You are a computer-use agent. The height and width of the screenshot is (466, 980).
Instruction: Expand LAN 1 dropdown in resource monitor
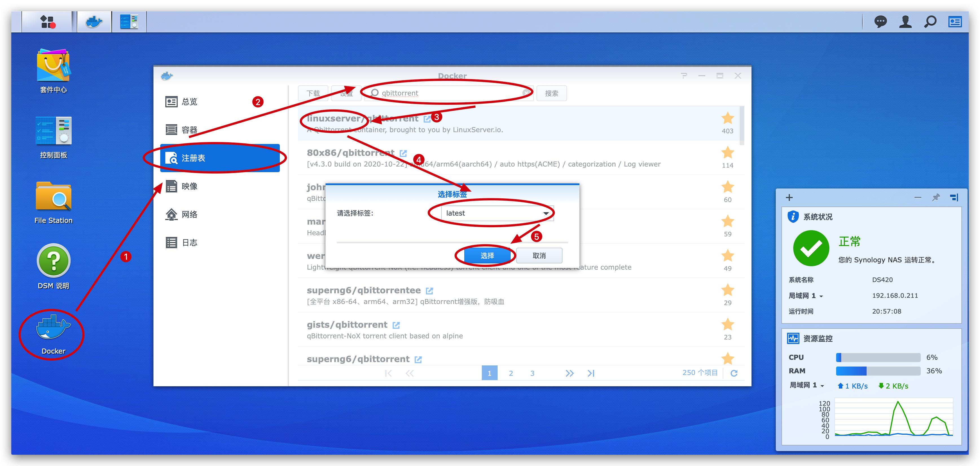click(x=822, y=386)
